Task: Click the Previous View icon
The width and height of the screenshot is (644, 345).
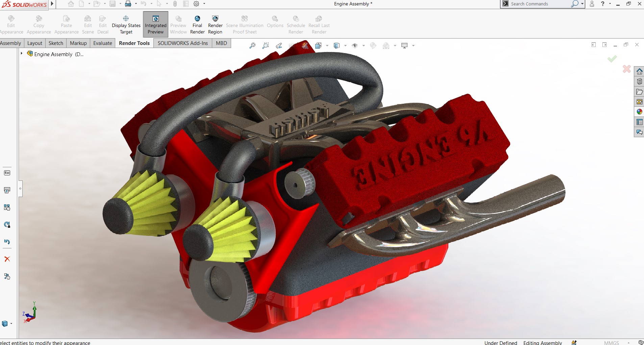Action: [279, 46]
